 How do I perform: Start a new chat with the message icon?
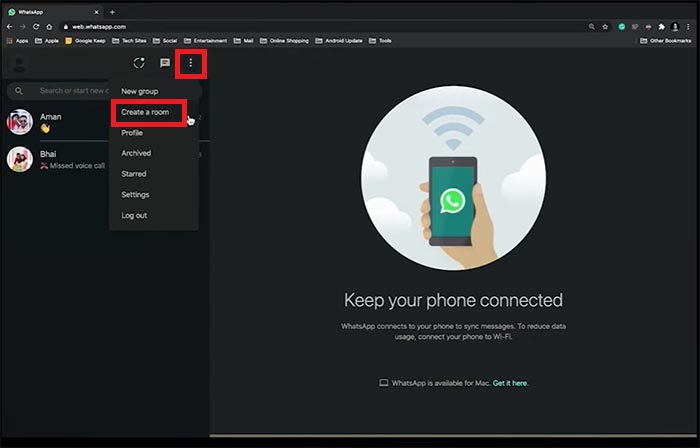pos(165,63)
